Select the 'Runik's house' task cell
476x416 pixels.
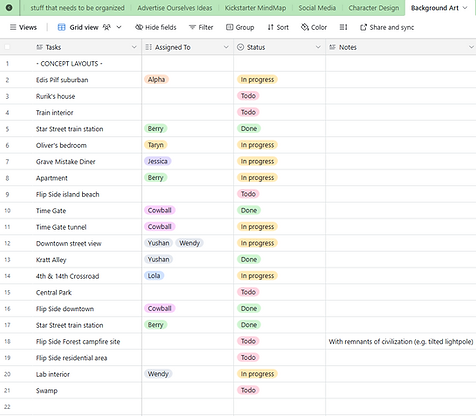(x=87, y=96)
